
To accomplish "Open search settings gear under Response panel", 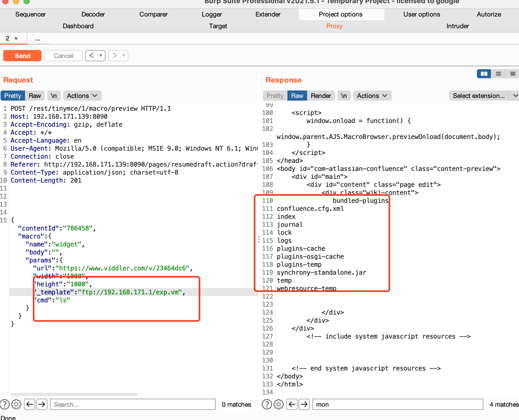I will click(x=279, y=404).
